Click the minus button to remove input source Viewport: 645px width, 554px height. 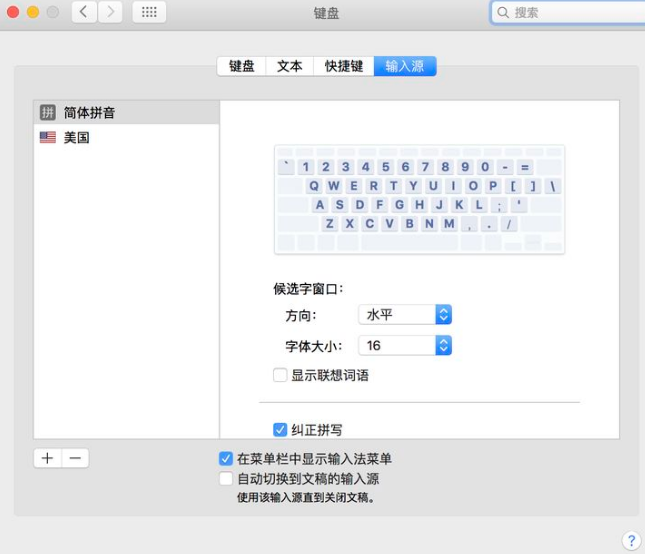pyautogui.click(x=75, y=458)
